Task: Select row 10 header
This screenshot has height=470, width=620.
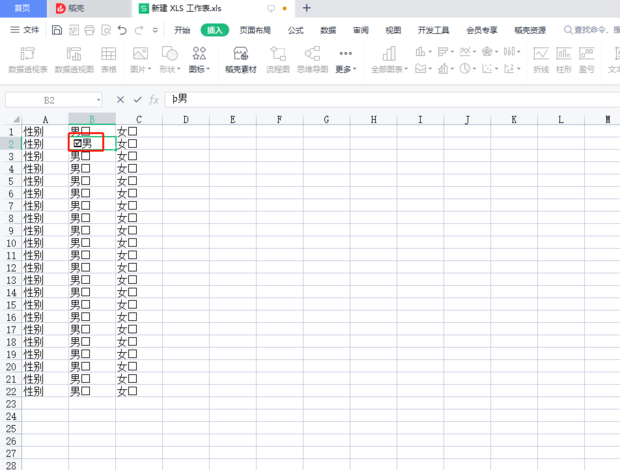Action: (x=11, y=243)
